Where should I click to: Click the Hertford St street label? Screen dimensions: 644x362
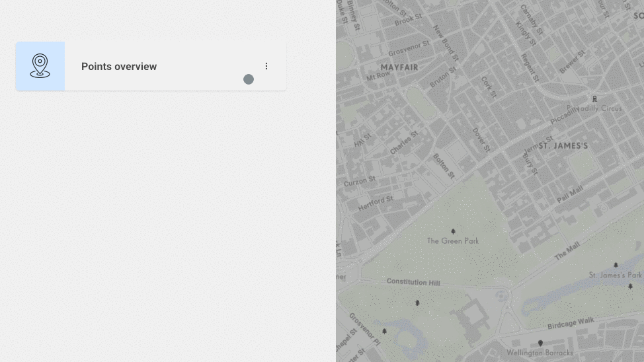376,203
